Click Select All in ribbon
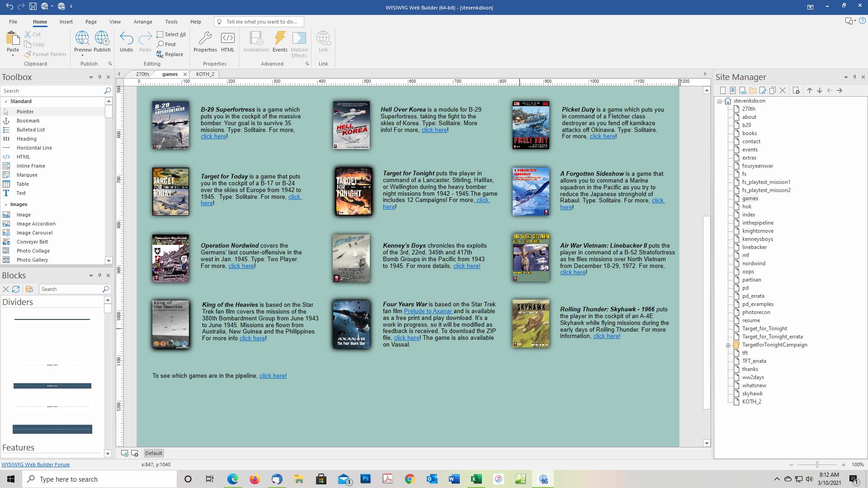This screenshot has height=488, width=868. tap(171, 34)
